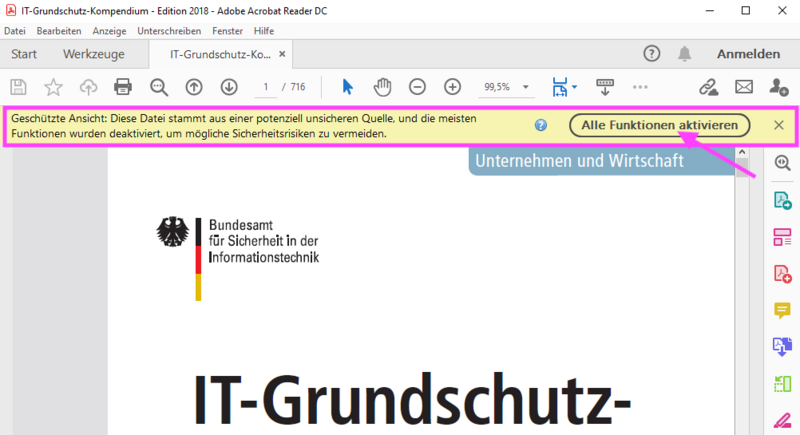This screenshot has height=435, width=800.
Task: Click the share link icon
Action: (709, 87)
